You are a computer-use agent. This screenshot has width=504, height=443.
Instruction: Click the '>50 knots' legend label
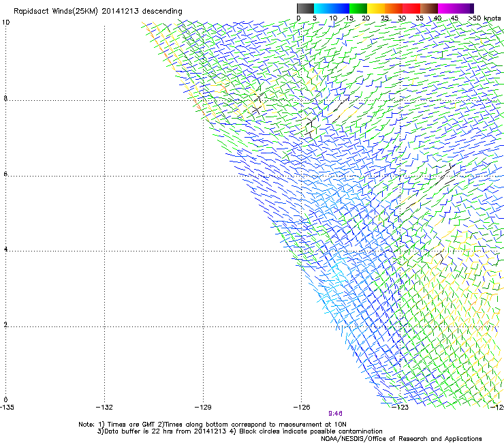coord(484,18)
